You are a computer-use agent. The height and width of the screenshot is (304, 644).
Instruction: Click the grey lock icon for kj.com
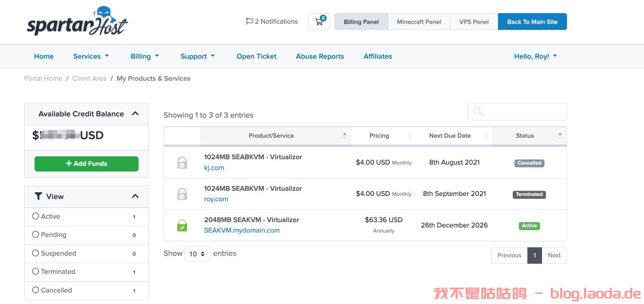(182, 162)
